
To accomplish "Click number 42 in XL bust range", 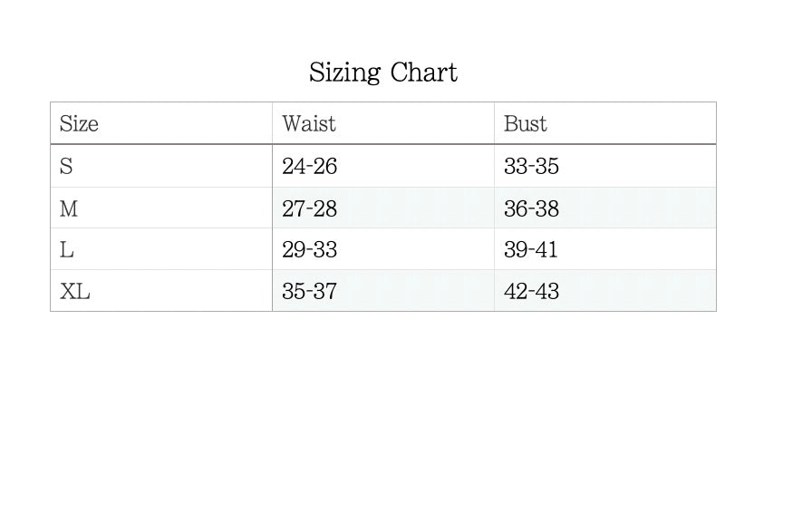I will pyautogui.click(x=516, y=292).
